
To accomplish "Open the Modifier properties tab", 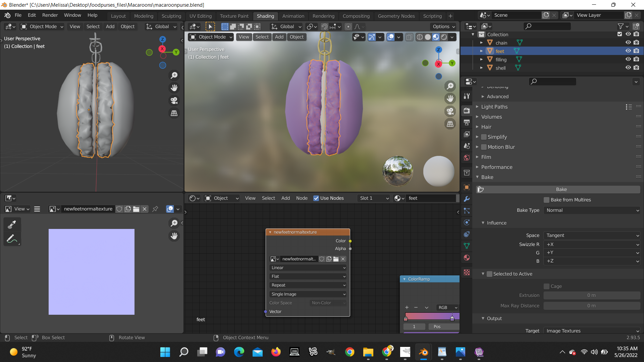I will coord(467,199).
